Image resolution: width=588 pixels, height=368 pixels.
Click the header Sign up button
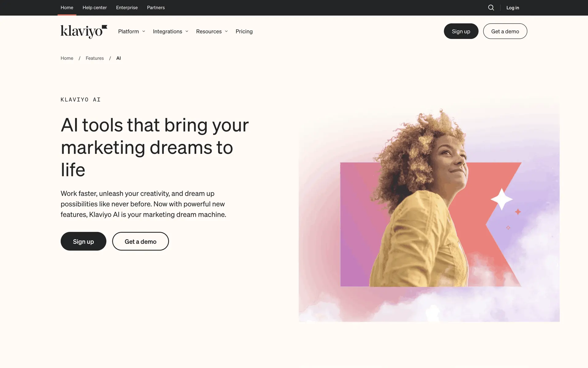pyautogui.click(x=461, y=31)
